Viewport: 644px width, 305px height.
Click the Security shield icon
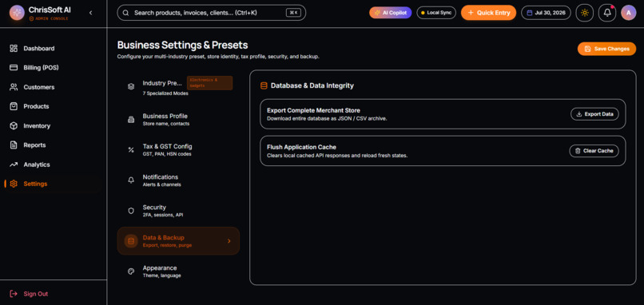click(131, 211)
